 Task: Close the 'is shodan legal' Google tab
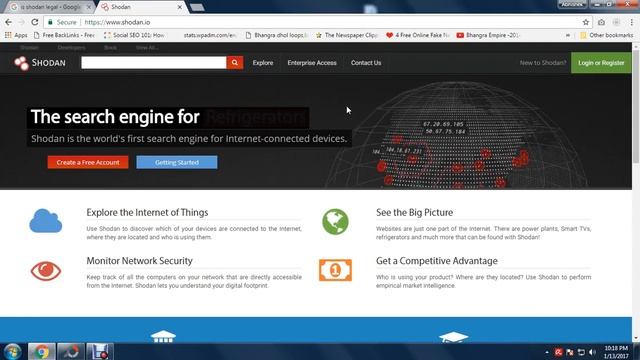tap(89, 7)
